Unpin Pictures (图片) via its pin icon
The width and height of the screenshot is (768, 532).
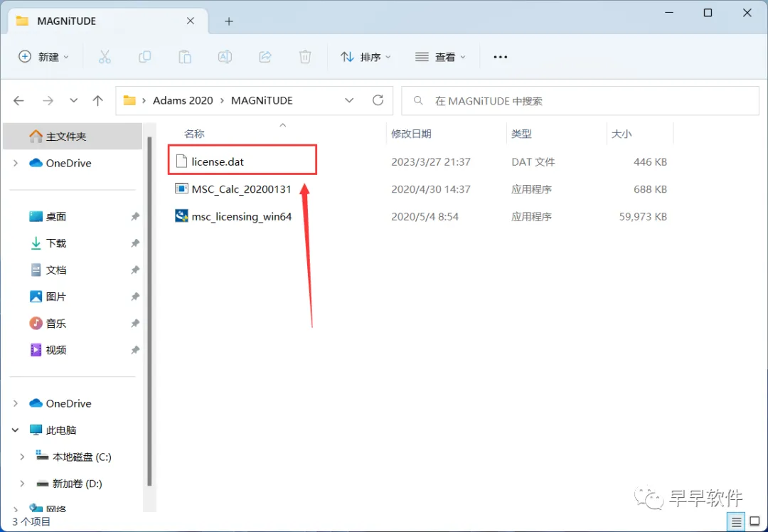[x=135, y=297]
